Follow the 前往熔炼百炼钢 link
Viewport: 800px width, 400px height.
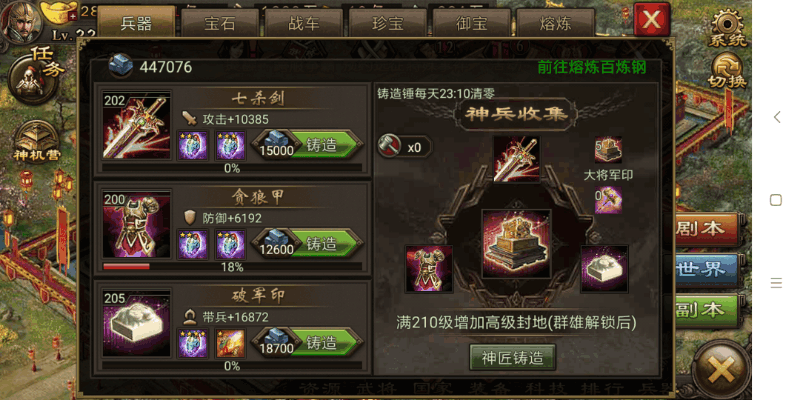pyautogui.click(x=592, y=67)
